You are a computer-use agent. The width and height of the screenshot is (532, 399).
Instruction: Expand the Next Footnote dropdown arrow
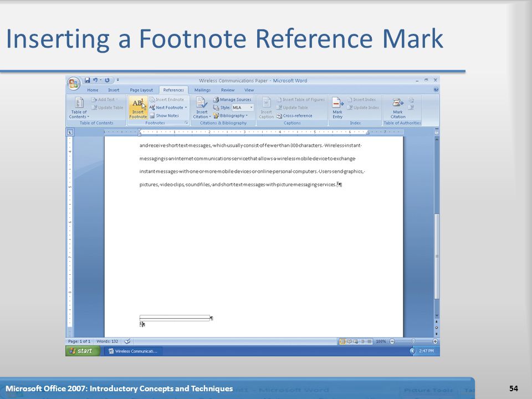(186, 108)
